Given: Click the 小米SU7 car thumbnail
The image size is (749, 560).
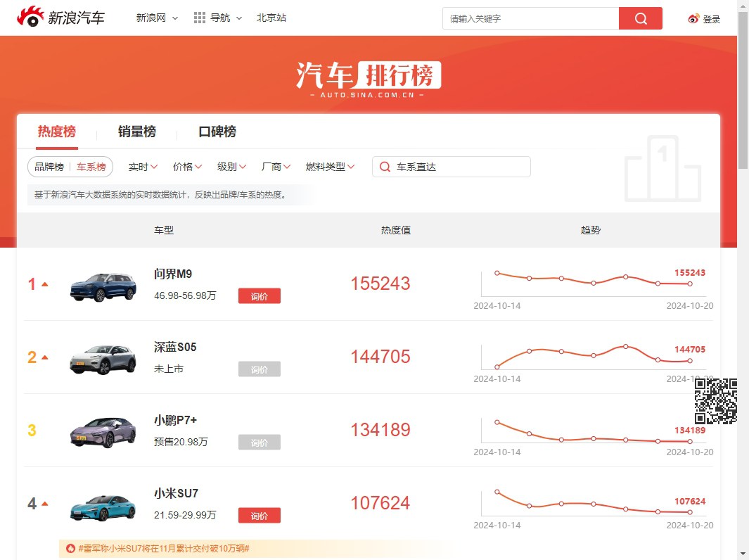Looking at the screenshot, I should pos(103,507).
